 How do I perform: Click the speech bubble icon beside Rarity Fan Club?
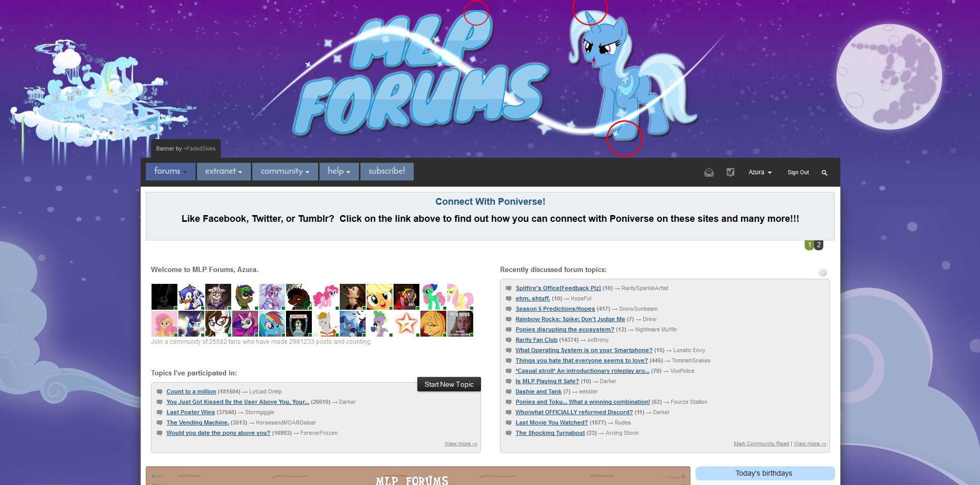pyautogui.click(x=509, y=340)
